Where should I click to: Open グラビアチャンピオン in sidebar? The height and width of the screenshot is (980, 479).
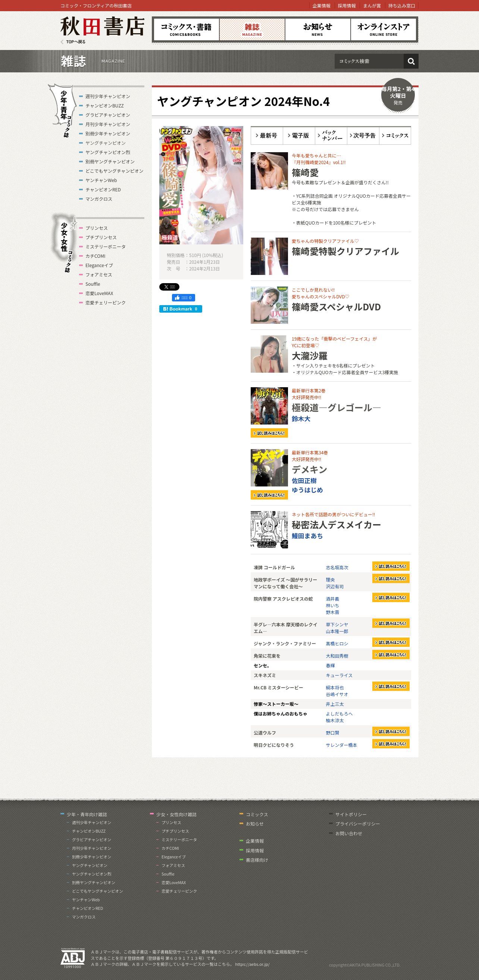pos(108,115)
